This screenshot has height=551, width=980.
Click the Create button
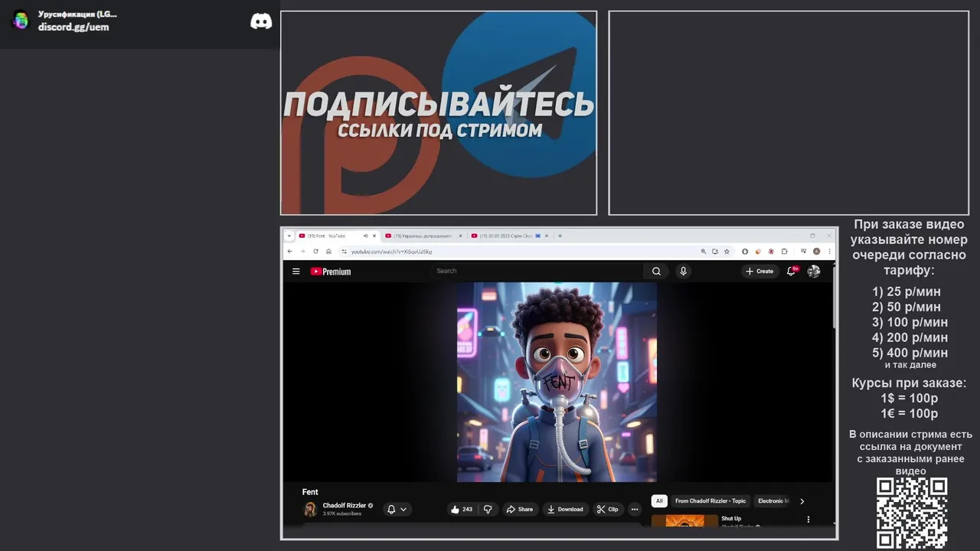759,271
